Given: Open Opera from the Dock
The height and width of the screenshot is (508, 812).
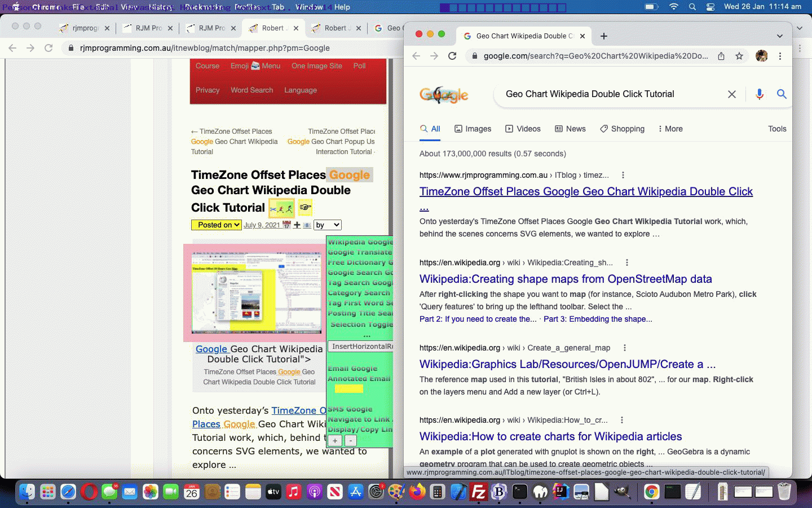Looking at the screenshot, I should [x=89, y=492].
